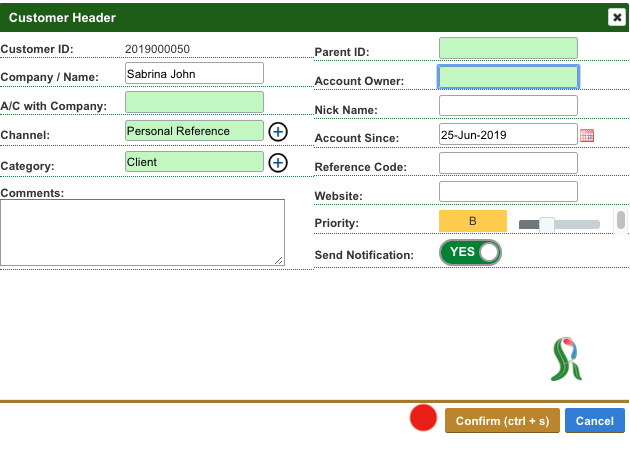Click into the Comments text area
This screenshot has width=630, height=450.
pyautogui.click(x=142, y=233)
